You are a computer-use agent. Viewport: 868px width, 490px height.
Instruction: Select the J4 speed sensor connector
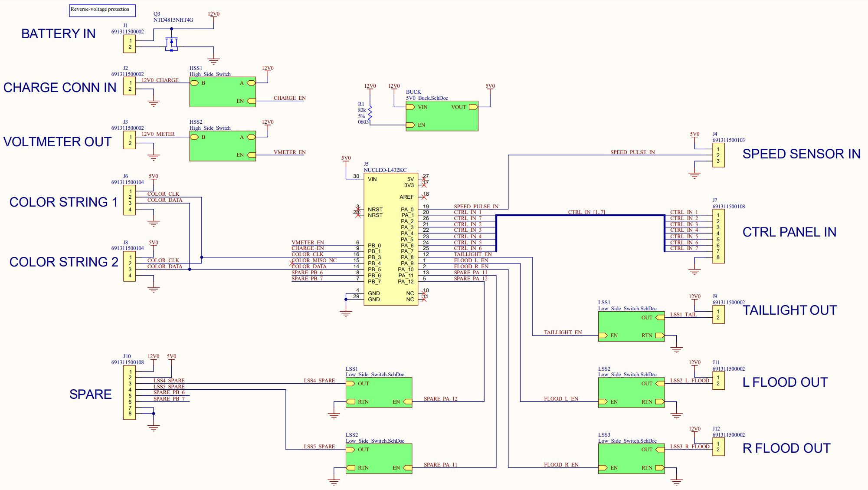(718, 155)
